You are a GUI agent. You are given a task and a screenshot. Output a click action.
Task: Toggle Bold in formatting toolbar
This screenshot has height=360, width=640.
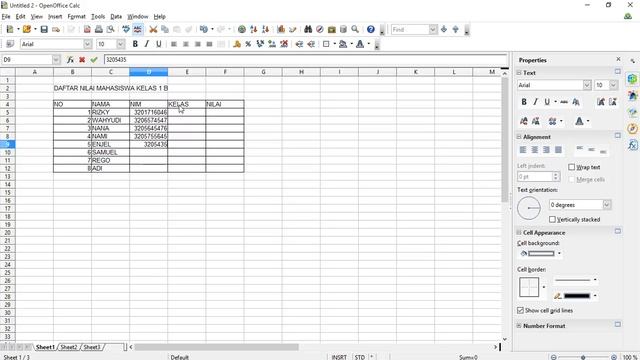click(x=135, y=44)
